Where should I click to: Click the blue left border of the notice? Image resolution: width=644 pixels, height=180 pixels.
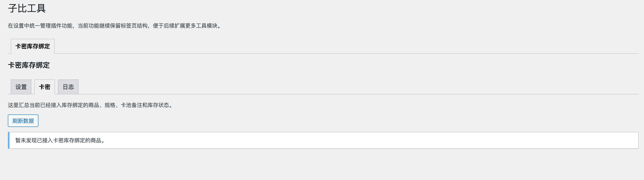pos(9,140)
